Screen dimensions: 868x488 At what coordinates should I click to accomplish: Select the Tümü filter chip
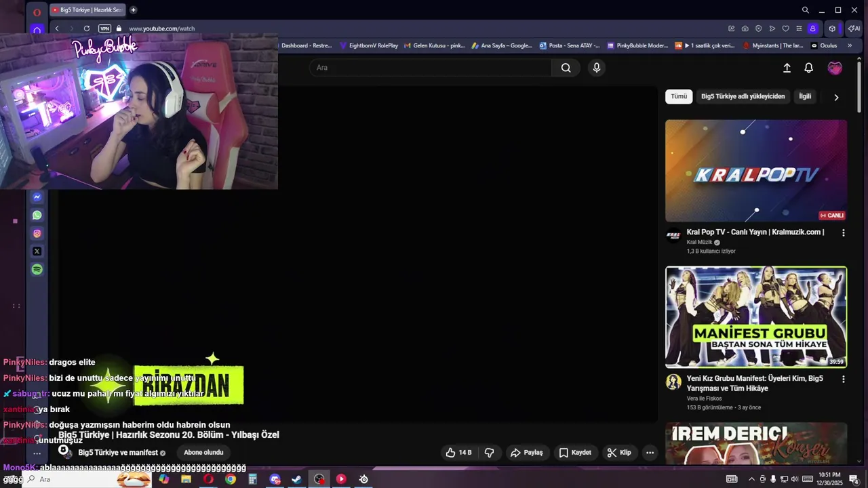[x=679, y=96]
